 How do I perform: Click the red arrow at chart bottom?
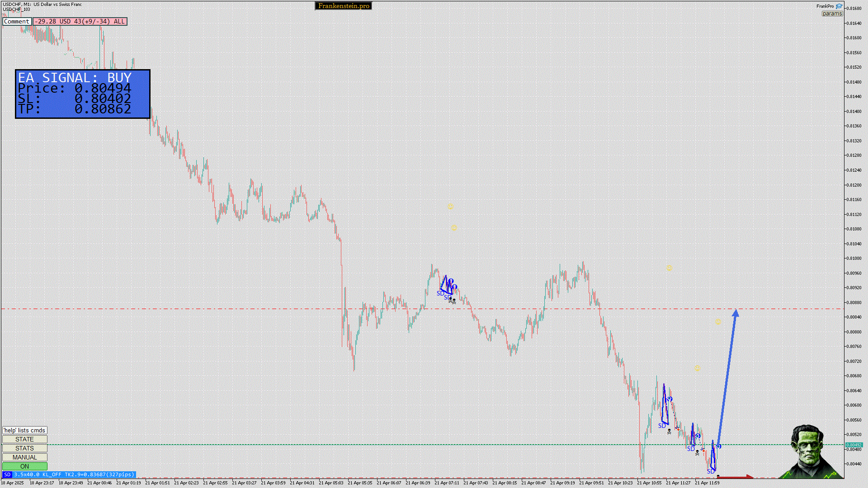click(735, 477)
